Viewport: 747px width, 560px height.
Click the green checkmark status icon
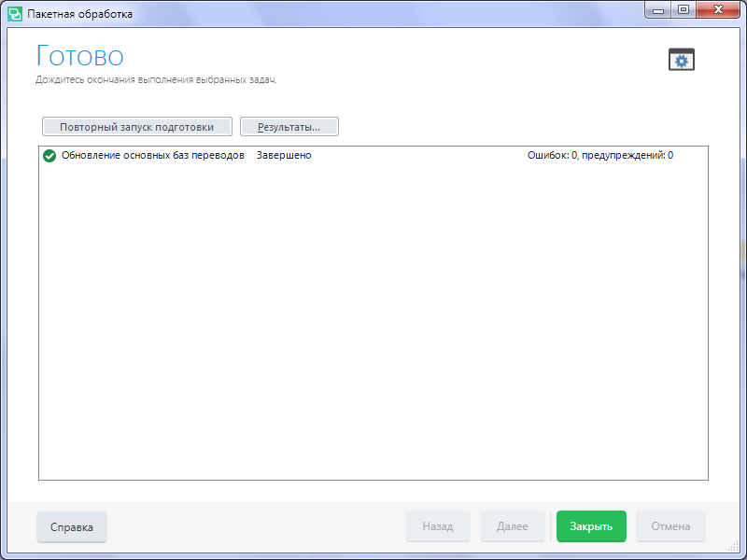point(49,156)
